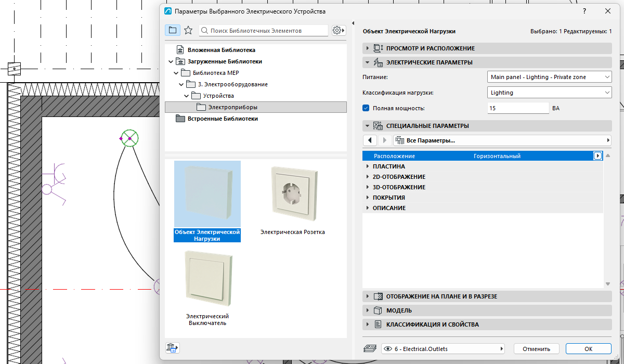
Task: Open the Все Параметры dropdown
Action: click(x=502, y=140)
